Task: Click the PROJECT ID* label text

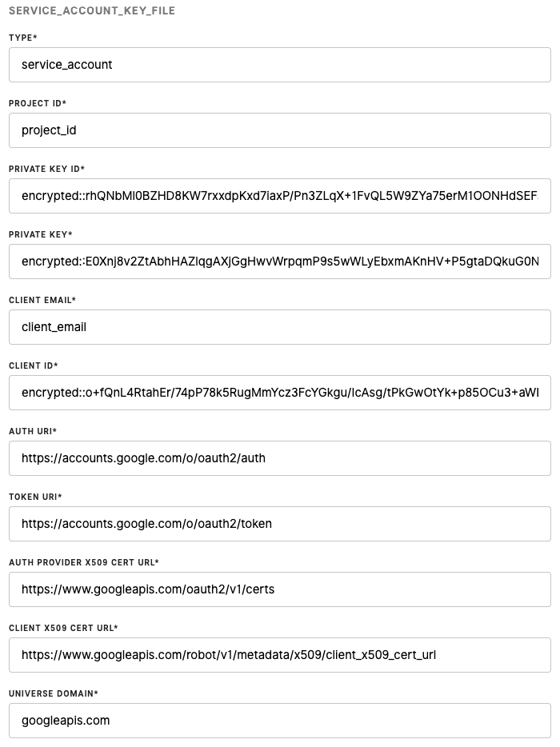Action: (38, 104)
